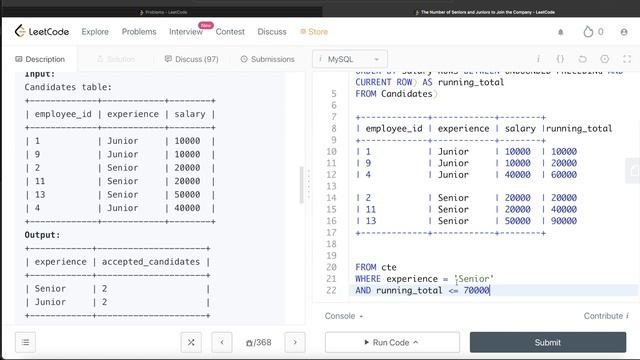Click the accepted_candidates column header
The height and width of the screenshot is (360, 640).
click(151, 262)
